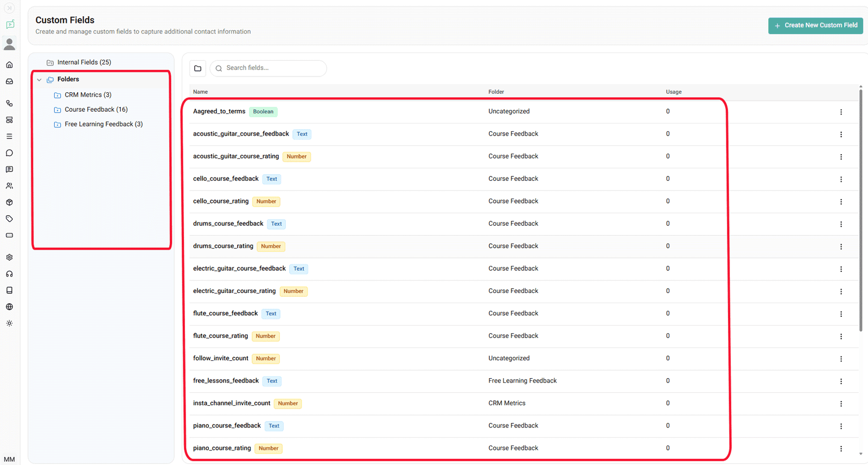
Task: Open options menu for insta_channel_invite_count row
Action: point(841,404)
